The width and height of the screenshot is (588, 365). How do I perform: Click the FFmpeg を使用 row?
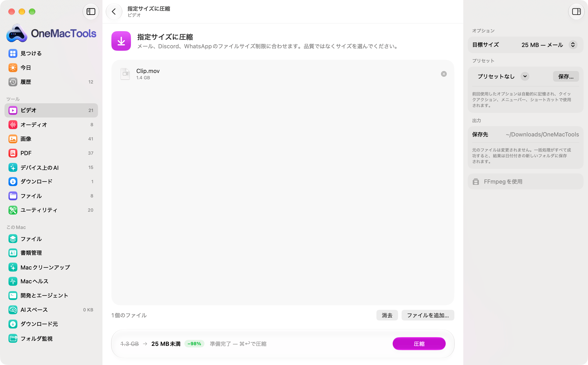(525, 182)
